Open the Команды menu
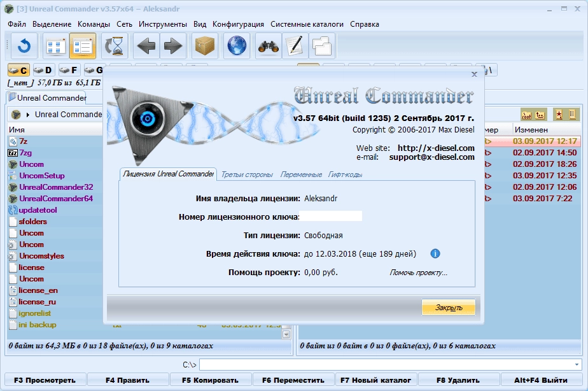The width and height of the screenshot is (588, 391). coord(94,24)
